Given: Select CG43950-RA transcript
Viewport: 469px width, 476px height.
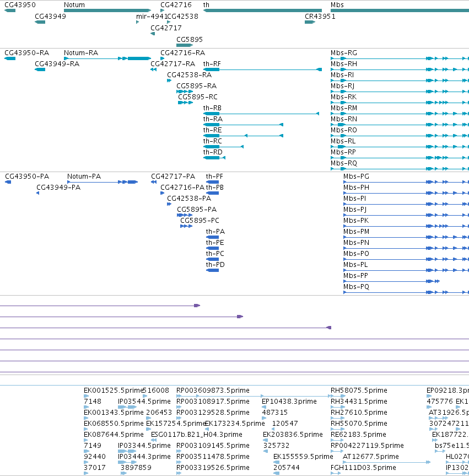Looking at the screenshot, I should tap(10, 58).
